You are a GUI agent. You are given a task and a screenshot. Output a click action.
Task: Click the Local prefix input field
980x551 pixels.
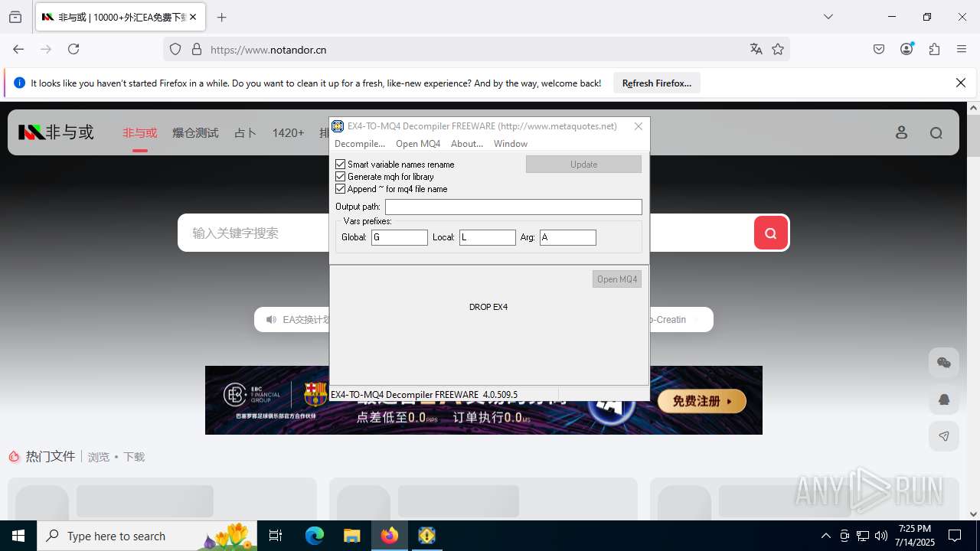[488, 237]
